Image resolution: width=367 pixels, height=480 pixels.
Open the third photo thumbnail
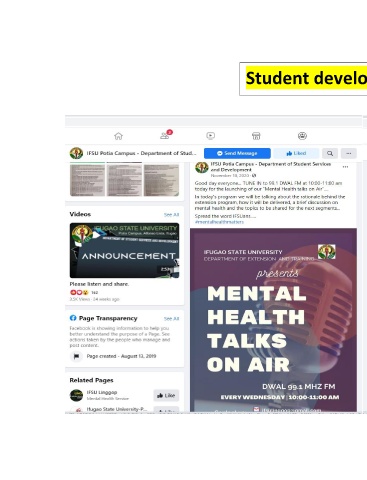pos(161,180)
